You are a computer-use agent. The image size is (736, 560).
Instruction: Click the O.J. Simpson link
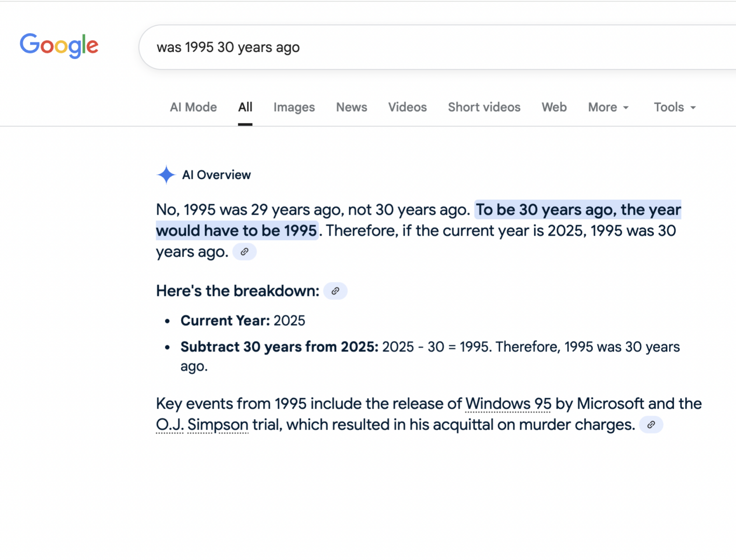(x=202, y=424)
